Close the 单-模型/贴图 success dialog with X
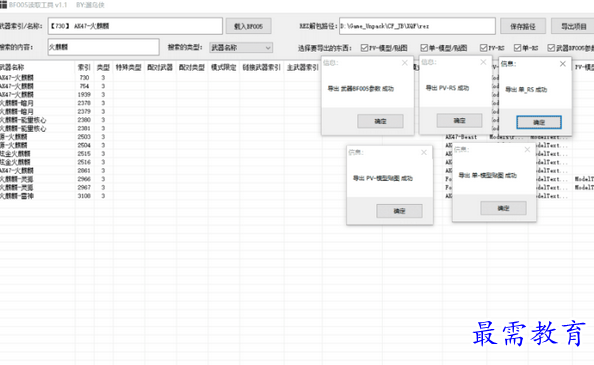This screenshot has height=365, width=594. (527, 150)
